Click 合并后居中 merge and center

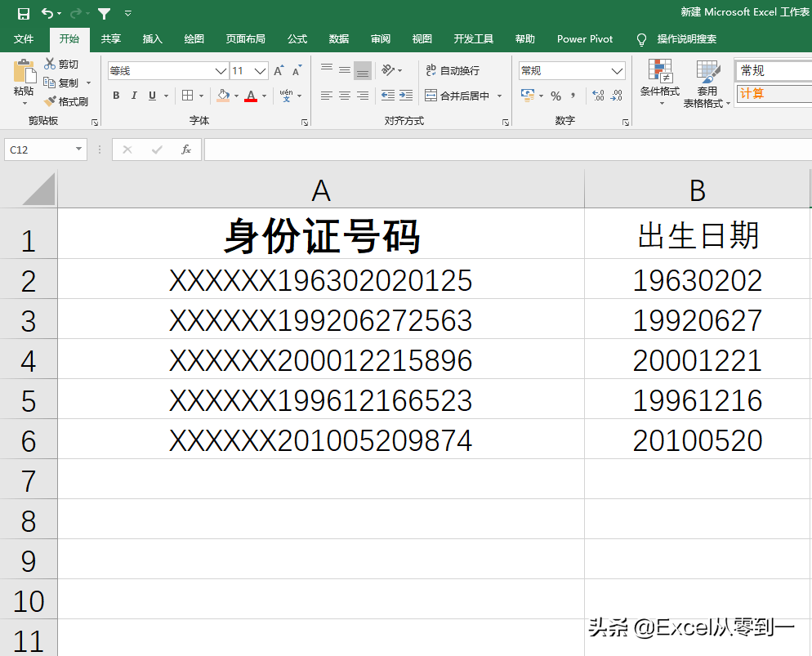tap(457, 96)
